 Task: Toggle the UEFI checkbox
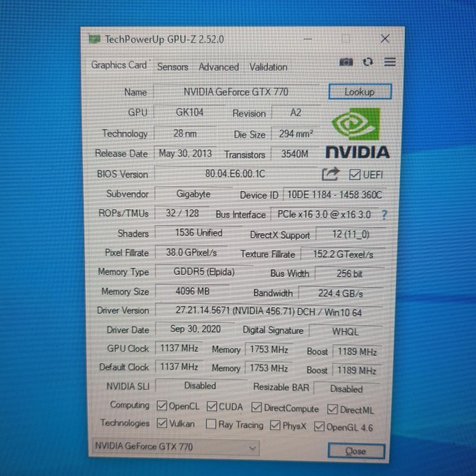click(354, 175)
